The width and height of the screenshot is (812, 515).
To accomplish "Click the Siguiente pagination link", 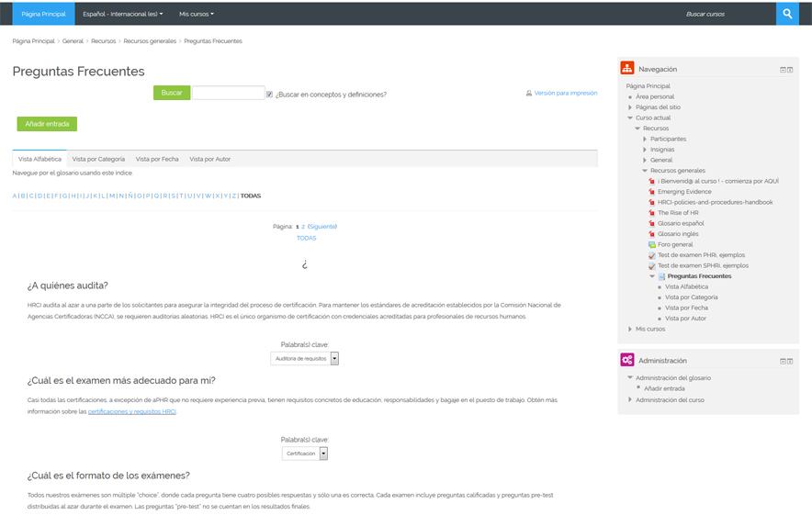I will (322, 227).
